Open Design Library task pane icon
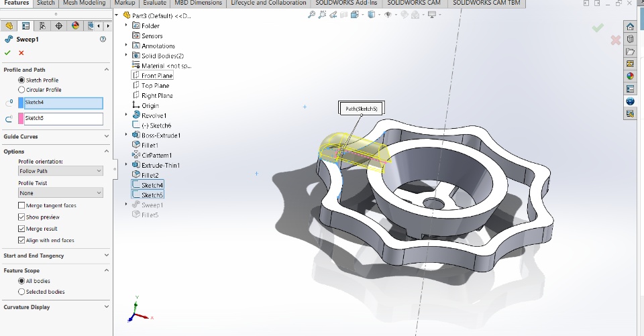Image resolution: width=644 pixels, height=336 pixels. (630, 39)
